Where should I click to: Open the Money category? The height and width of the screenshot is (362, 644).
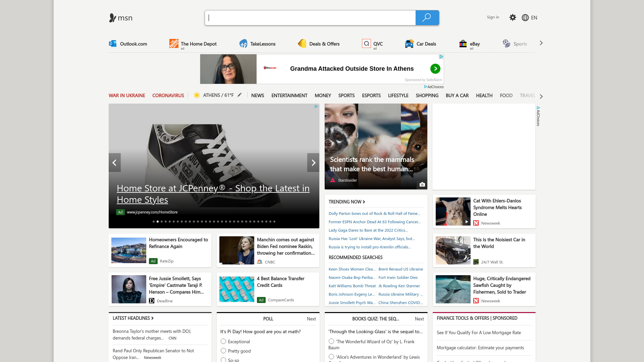(x=323, y=96)
